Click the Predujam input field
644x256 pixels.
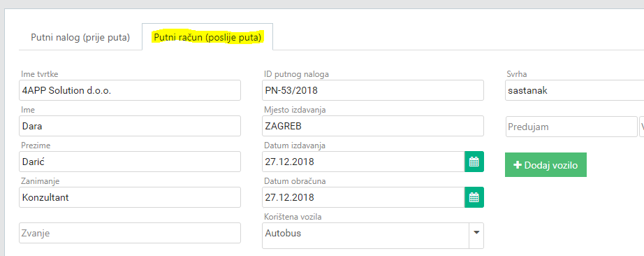(x=571, y=127)
